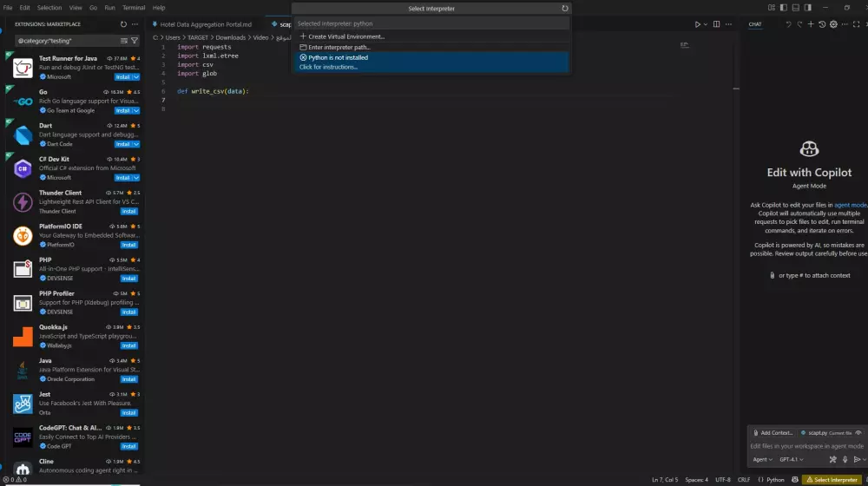868x486 pixels.
Task: Toggle bottom panel visibility
Action: pyautogui.click(x=796, y=8)
